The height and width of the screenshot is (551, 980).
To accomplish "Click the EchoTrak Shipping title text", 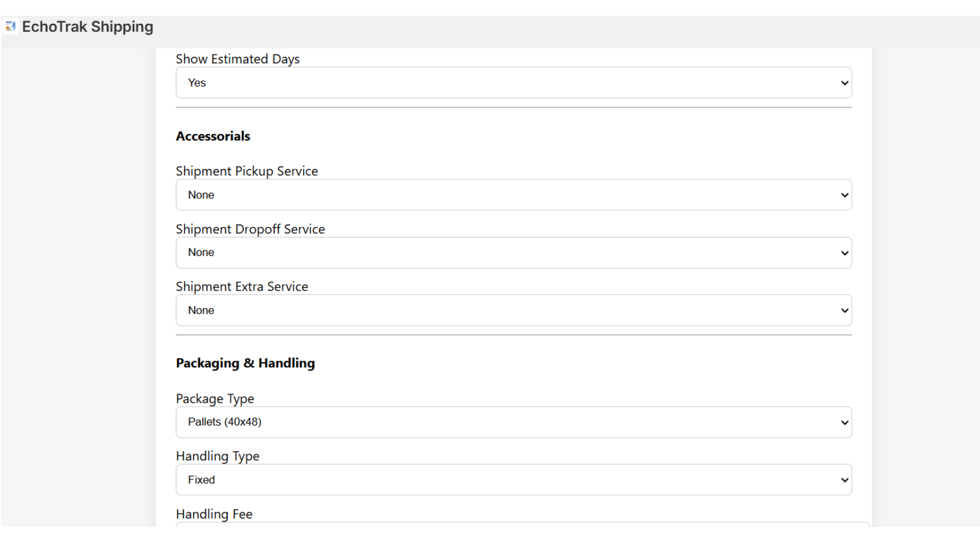I will (x=88, y=26).
